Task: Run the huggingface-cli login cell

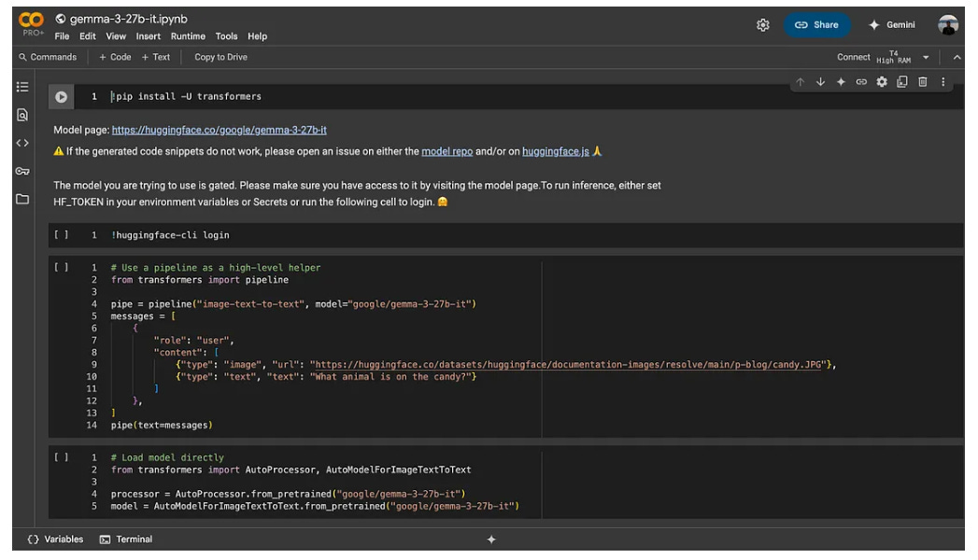Action: tap(61, 235)
